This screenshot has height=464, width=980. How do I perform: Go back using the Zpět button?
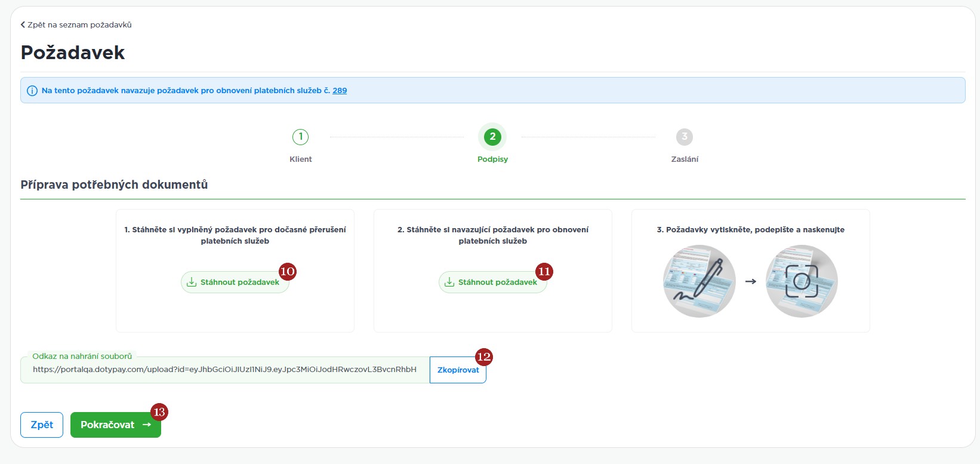pos(42,425)
